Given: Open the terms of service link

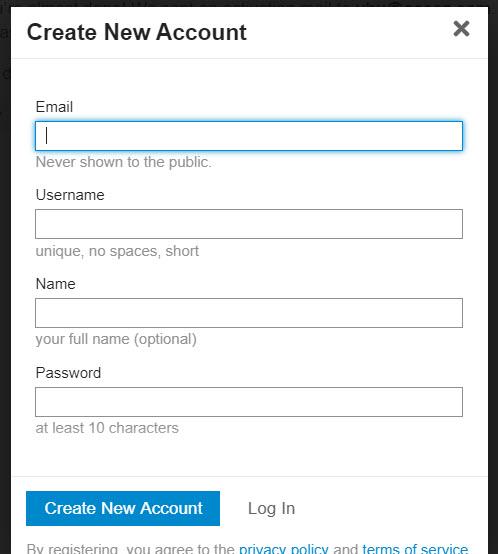Looking at the screenshot, I should point(415,549).
